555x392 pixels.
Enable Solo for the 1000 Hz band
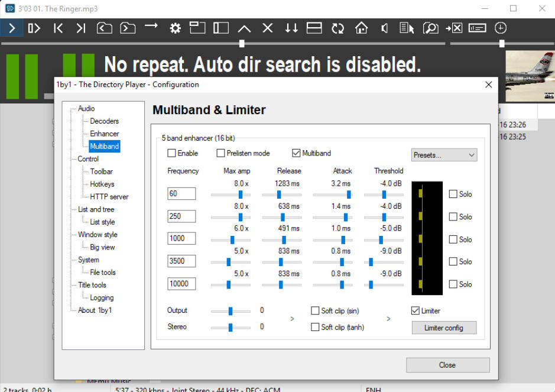[x=453, y=239]
